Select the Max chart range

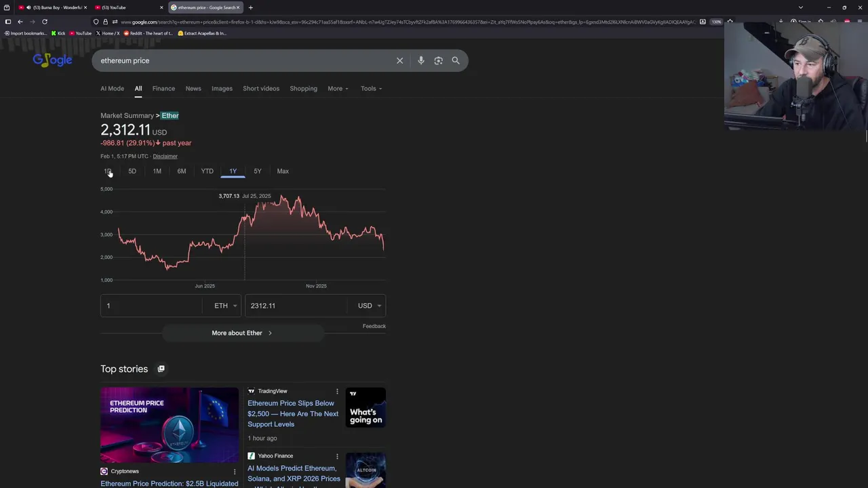(x=283, y=171)
